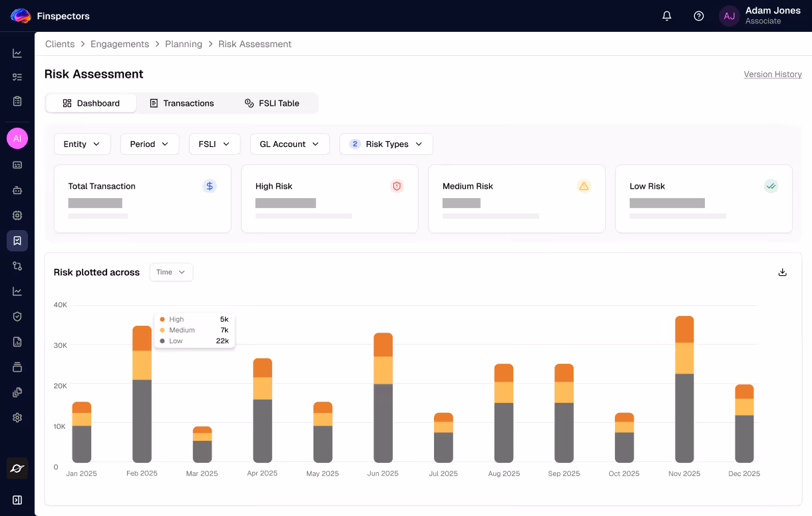
Task: Click the warning triangle on Medium Risk card
Action: click(584, 186)
